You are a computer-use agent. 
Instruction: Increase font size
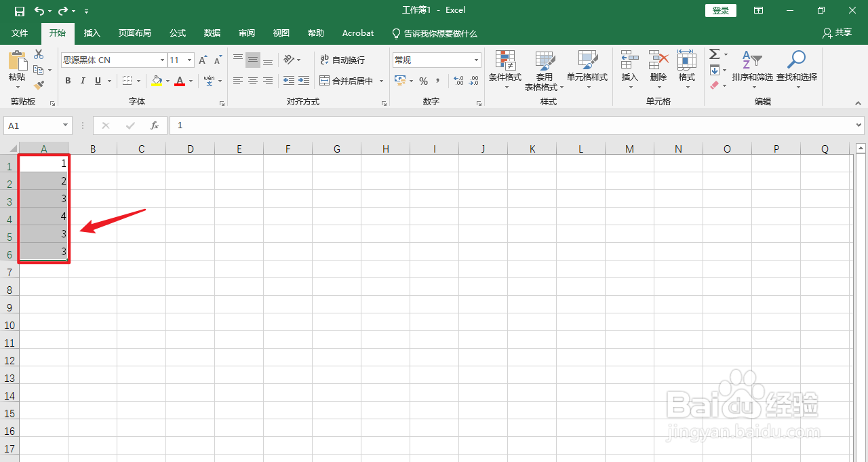(203, 60)
